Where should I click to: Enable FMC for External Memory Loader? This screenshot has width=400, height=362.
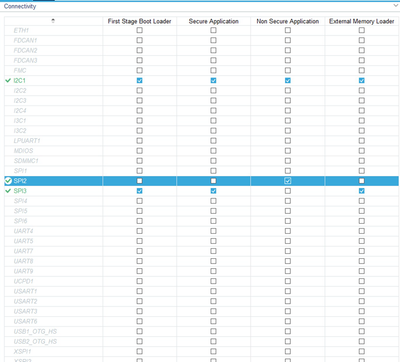pos(362,70)
